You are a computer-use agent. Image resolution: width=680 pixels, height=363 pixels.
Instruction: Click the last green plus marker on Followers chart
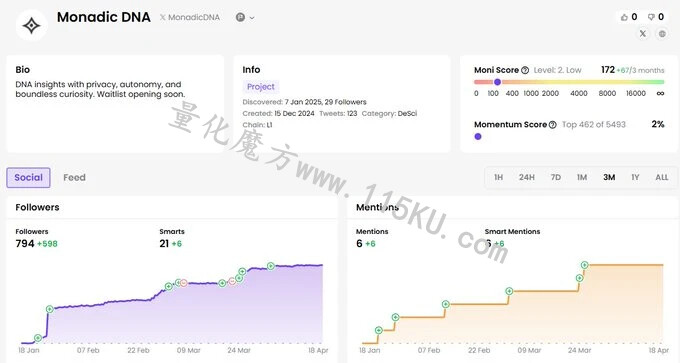tap(271, 266)
